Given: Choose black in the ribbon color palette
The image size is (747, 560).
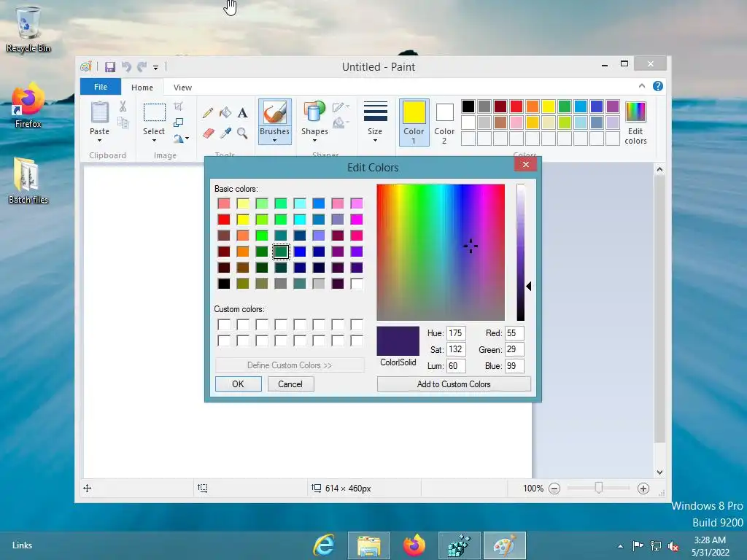Looking at the screenshot, I should point(468,106).
